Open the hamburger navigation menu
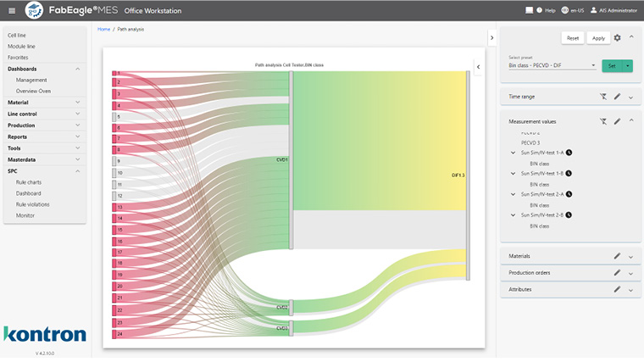Image resolution: width=644 pixels, height=362 pixels. (11, 10)
